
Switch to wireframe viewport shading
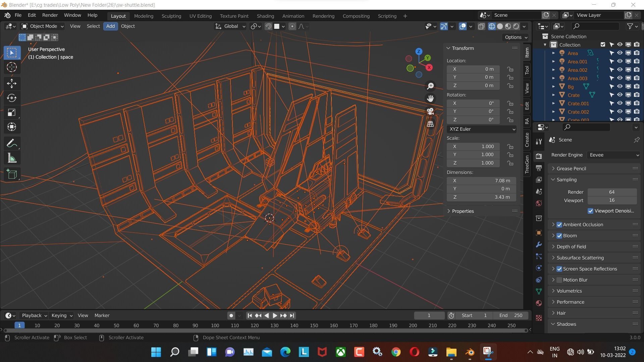point(492,26)
